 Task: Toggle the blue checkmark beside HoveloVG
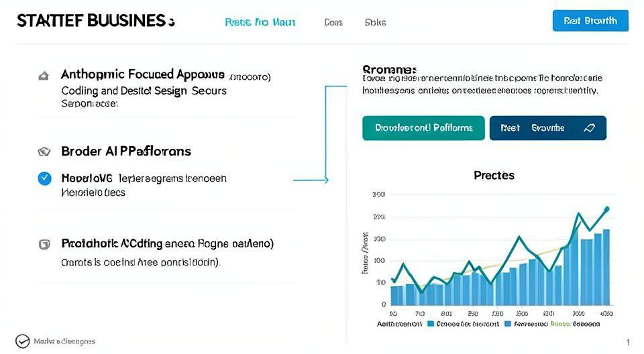point(44,178)
